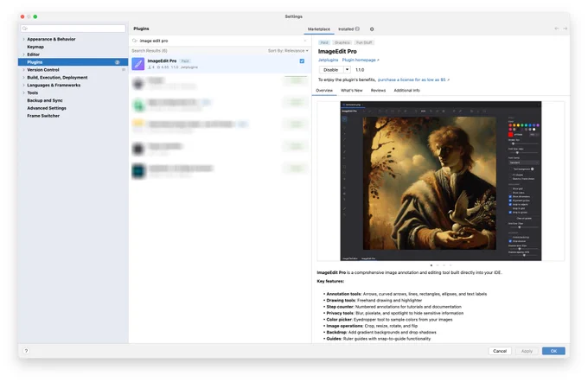The height and width of the screenshot is (382, 588).
Task: Select Keymap in the settings tree
Action: [x=35, y=47]
